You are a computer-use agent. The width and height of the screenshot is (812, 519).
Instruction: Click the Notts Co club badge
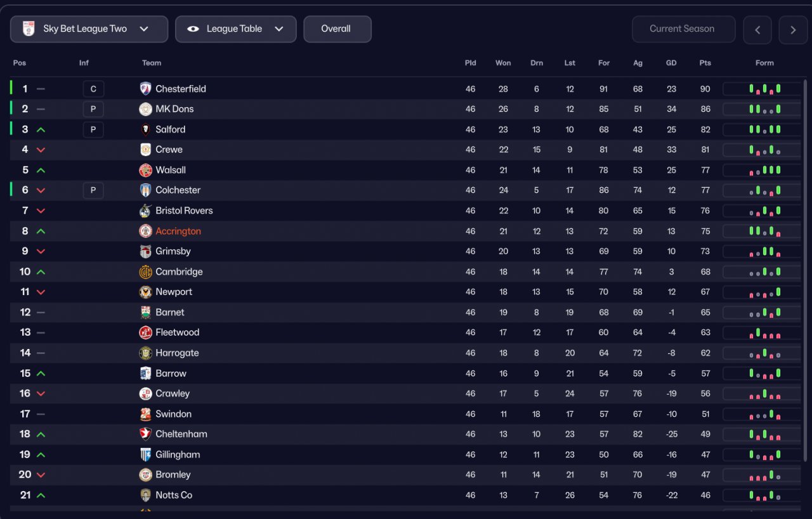point(146,495)
